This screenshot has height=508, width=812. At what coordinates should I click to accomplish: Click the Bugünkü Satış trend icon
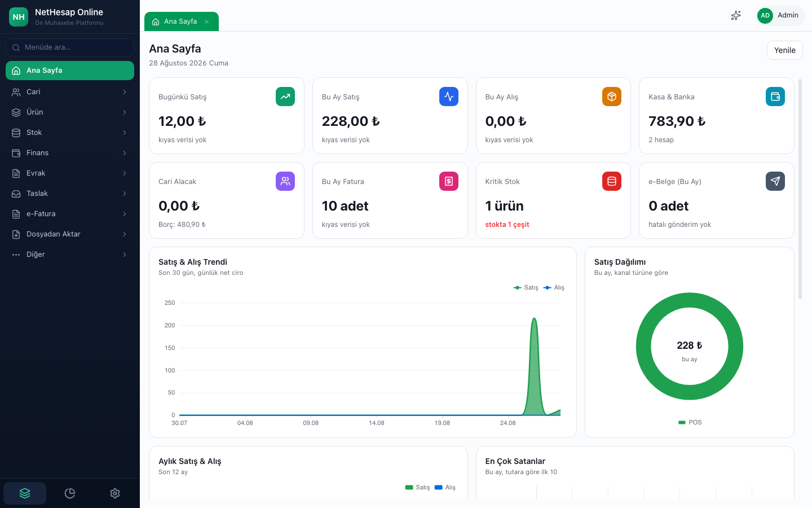point(285,97)
